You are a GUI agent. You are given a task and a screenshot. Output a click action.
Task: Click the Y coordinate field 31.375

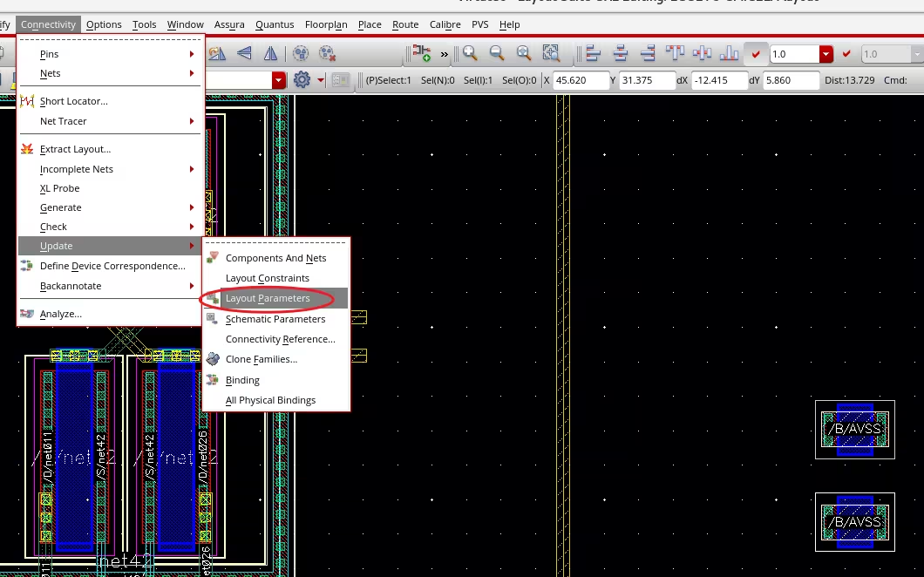point(647,80)
